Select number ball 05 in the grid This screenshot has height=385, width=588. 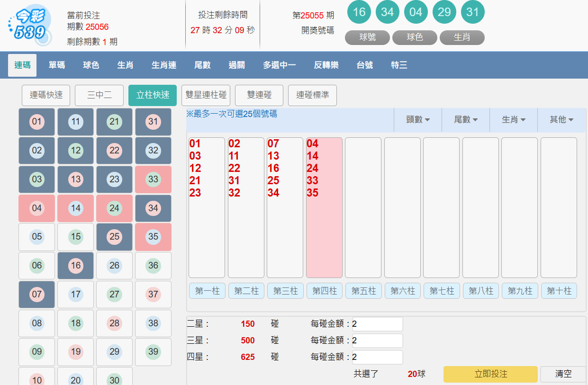(x=37, y=237)
